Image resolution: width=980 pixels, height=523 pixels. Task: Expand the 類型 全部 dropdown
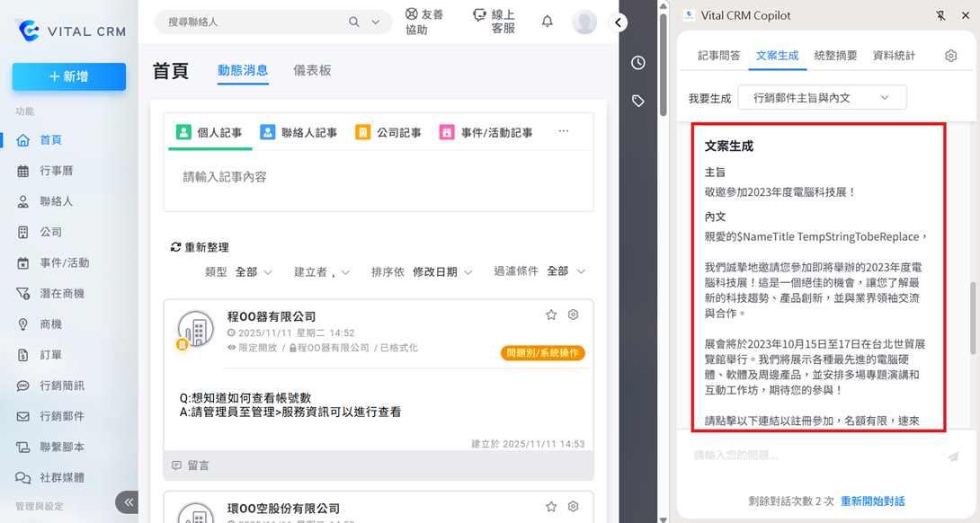[x=252, y=271]
